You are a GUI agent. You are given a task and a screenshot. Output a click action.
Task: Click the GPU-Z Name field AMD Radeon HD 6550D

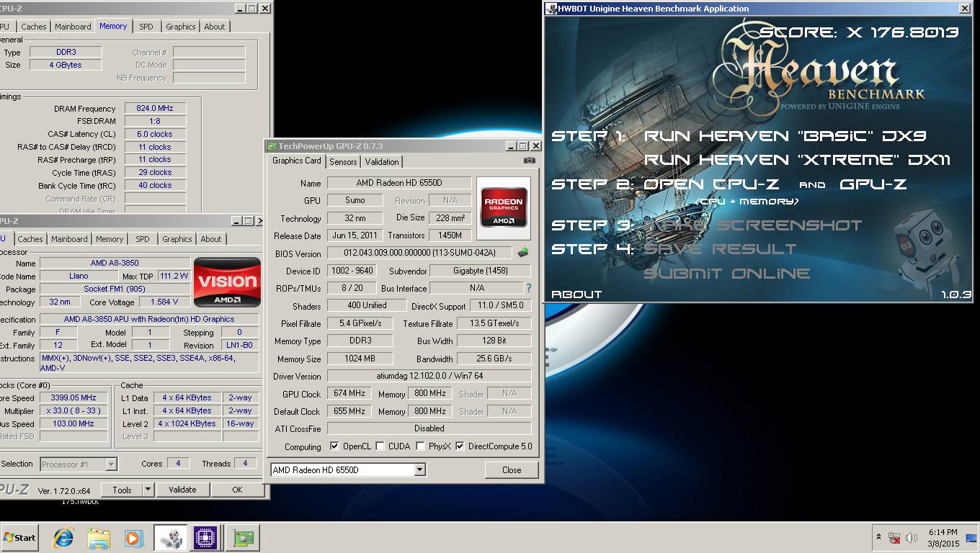pyautogui.click(x=399, y=183)
